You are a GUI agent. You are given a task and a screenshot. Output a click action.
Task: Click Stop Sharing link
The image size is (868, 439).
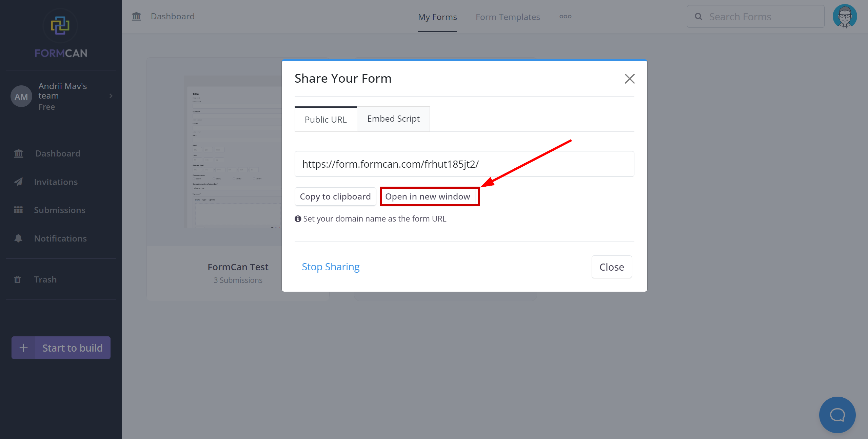coord(331,267)
